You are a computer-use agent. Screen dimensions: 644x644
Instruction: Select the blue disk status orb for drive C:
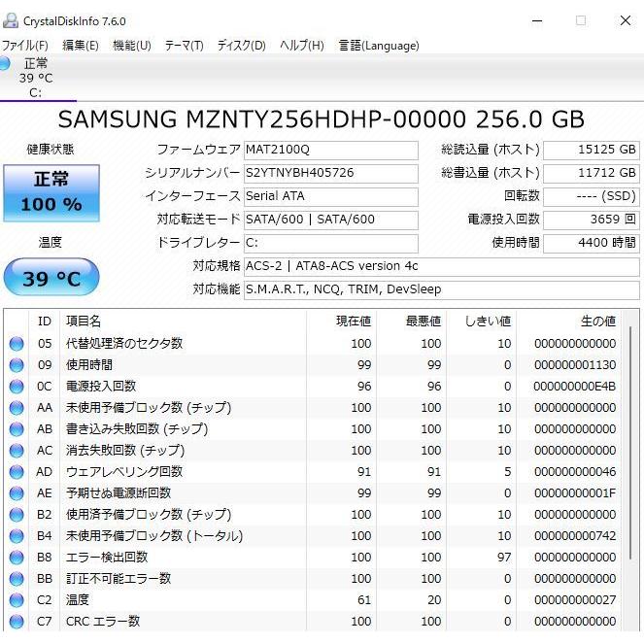coord(4,63)
